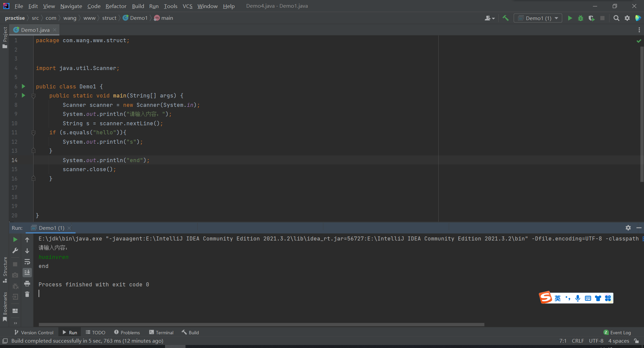Toggle the Structure tool window
Screen dimensions: 644x348
click(x=5, y=270)
